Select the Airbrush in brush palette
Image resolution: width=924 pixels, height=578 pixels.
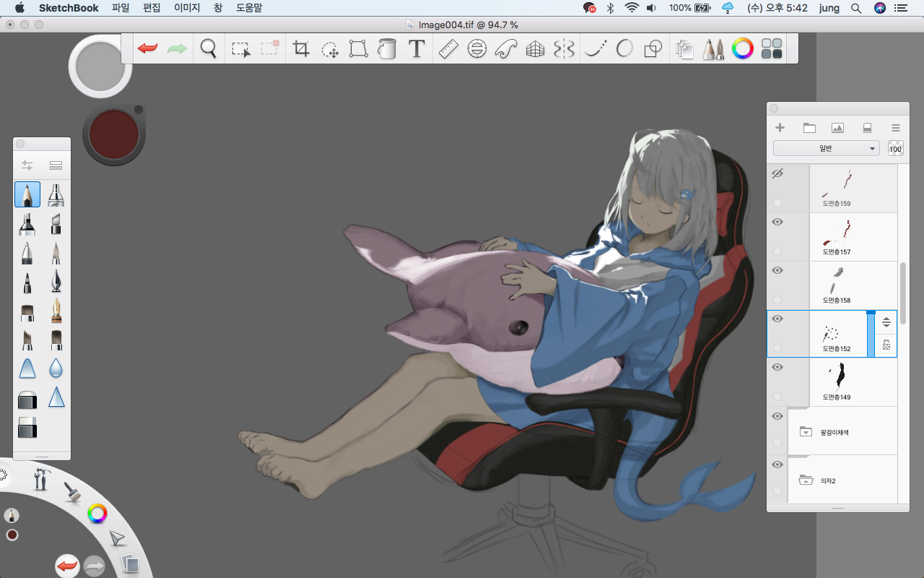coord(56,194)
